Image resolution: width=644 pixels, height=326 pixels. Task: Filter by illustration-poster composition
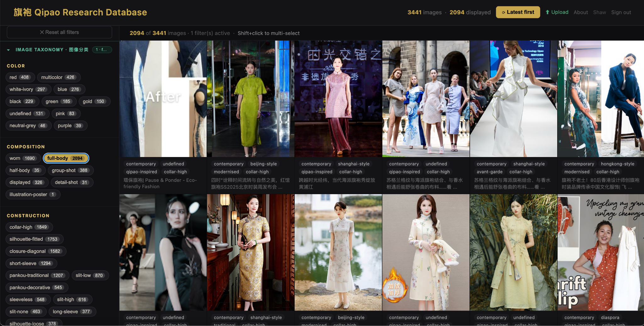tap(33, 194)
